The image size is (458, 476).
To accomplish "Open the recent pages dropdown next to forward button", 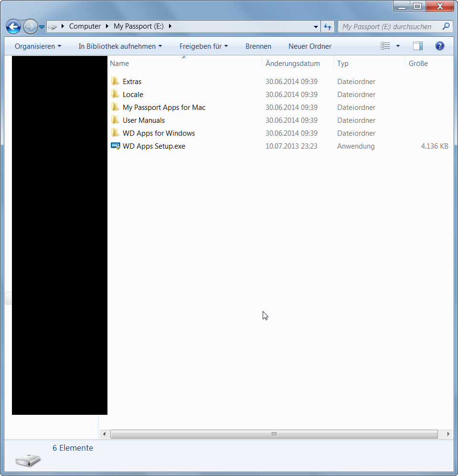I will pos(41,27).
